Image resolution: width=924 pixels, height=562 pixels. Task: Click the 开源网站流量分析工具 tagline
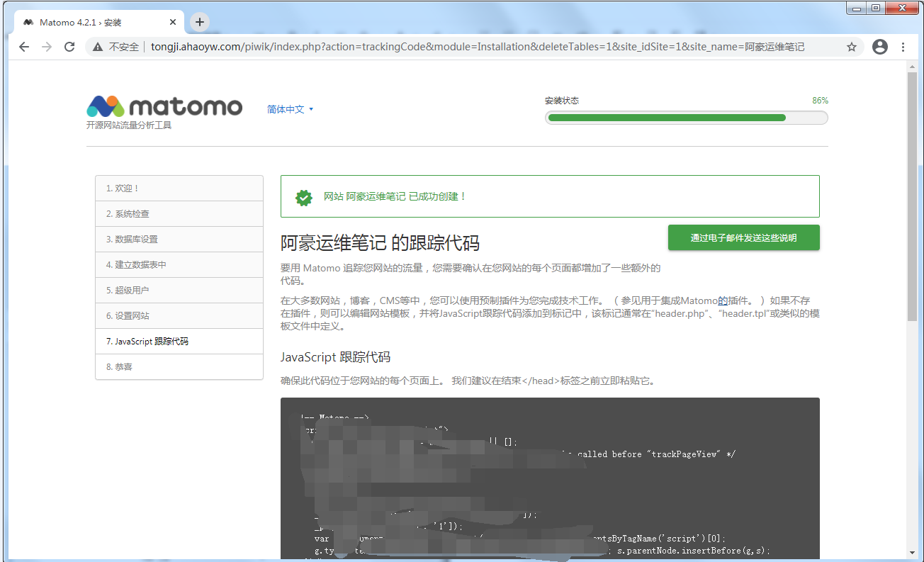129,125
